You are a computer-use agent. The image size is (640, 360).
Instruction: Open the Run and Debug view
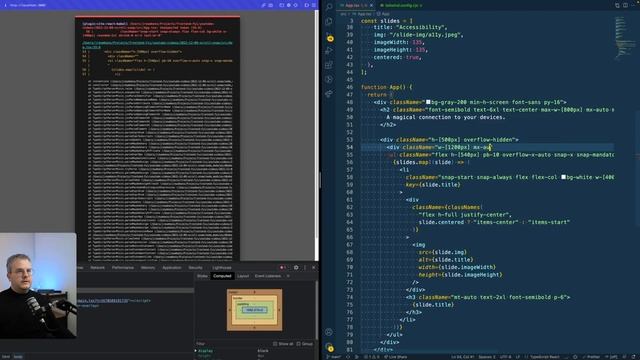point(329,51)
